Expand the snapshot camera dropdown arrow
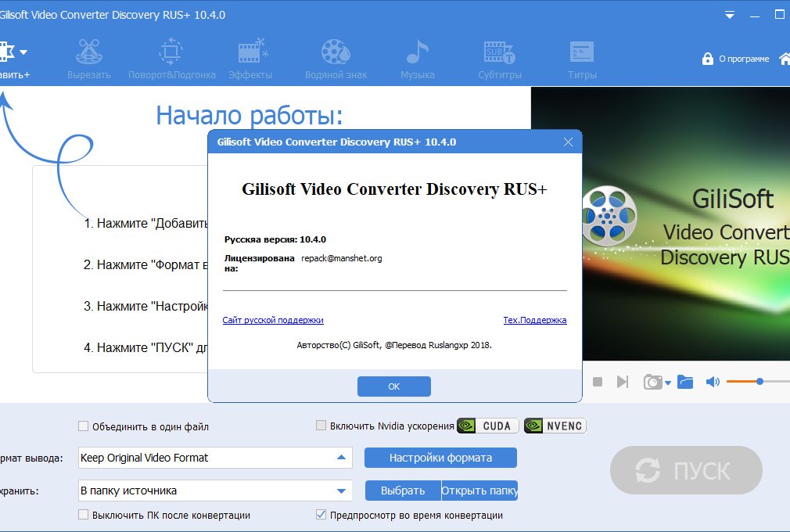The image size is (790, 532). (668, 383)
